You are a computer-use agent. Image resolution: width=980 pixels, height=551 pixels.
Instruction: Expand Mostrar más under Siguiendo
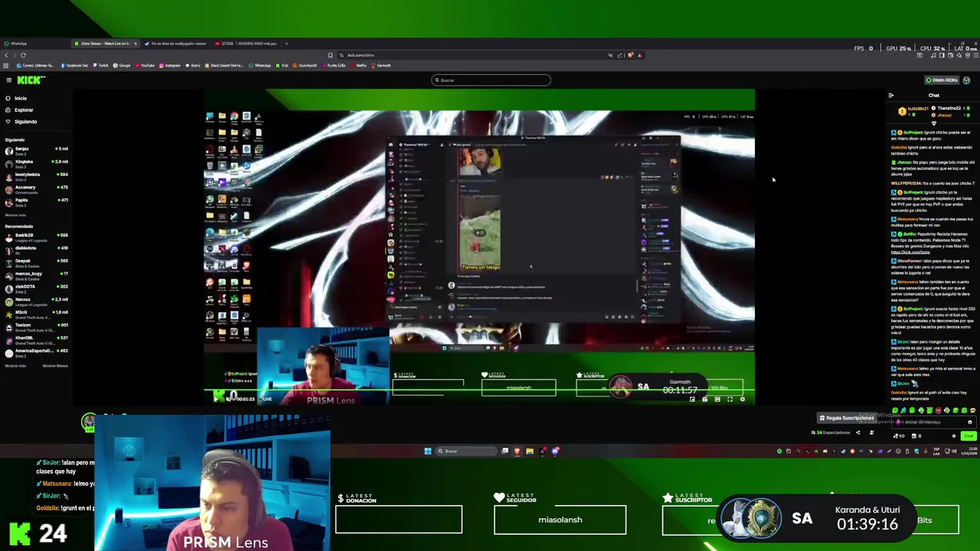(15, 215)
